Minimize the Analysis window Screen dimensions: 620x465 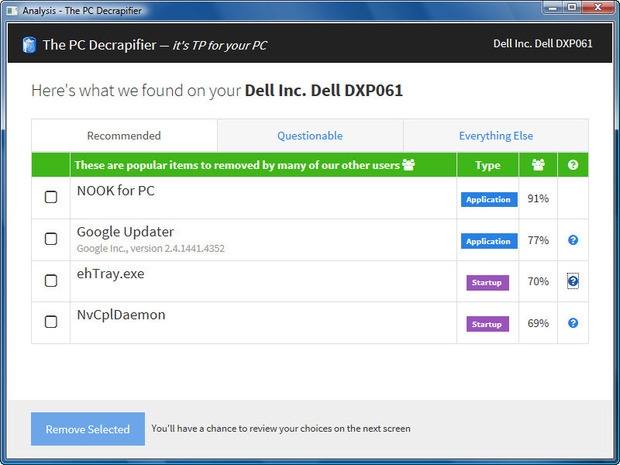(552, 8)
